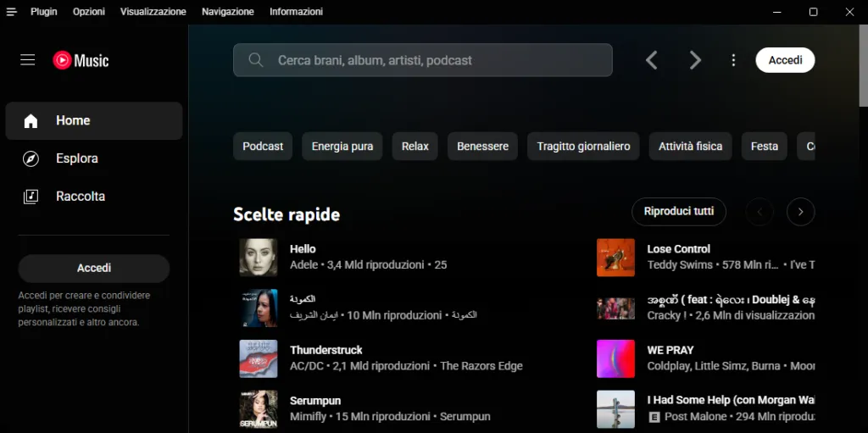Show previous Scelte rapide songs
The image size is (868, 433).
pyautogui.click(x=759, y=212)
